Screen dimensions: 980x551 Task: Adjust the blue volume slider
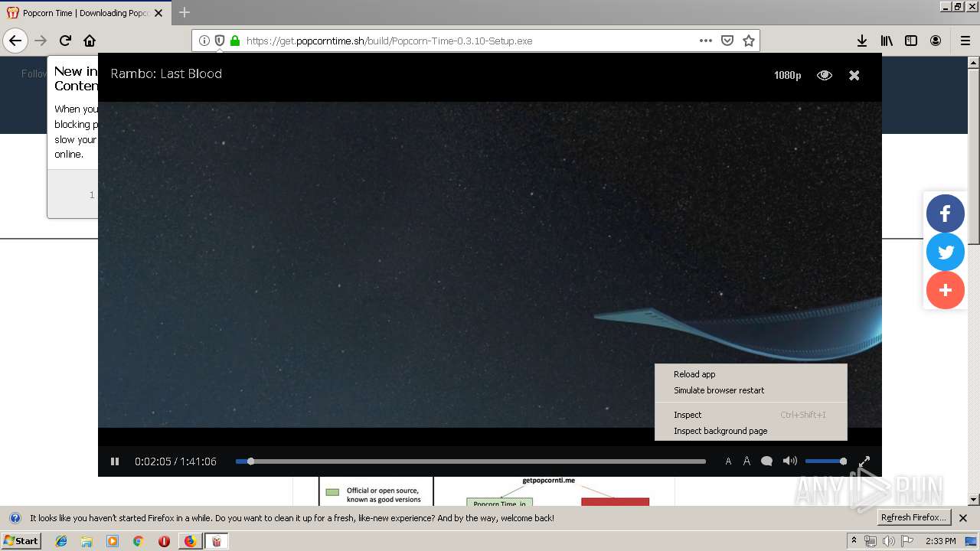[825, 461]
